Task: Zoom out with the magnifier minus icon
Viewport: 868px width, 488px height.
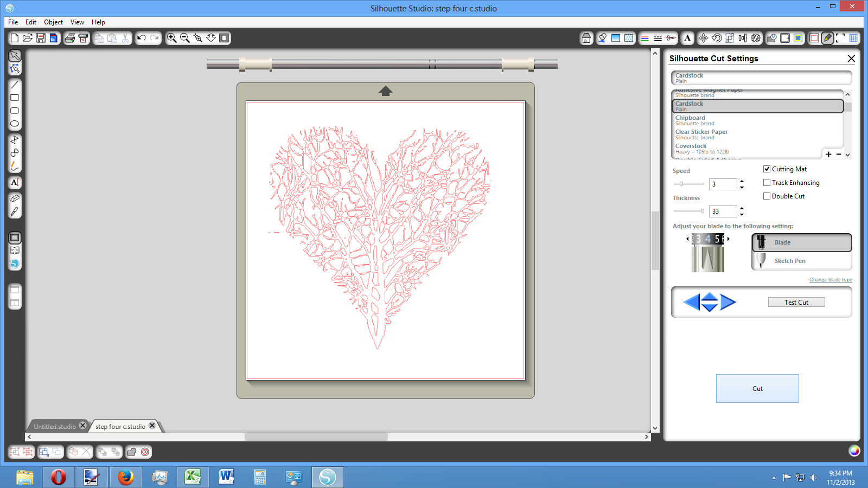Action: [185, 38]
